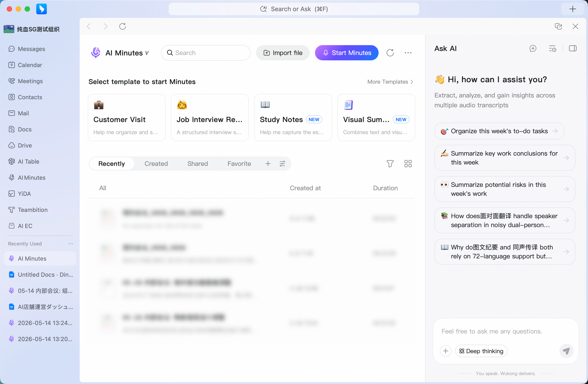Start a new Ask AI chat
Image resolution: width=588 pixels, height=384 pixels.
[x=533, y=48]
